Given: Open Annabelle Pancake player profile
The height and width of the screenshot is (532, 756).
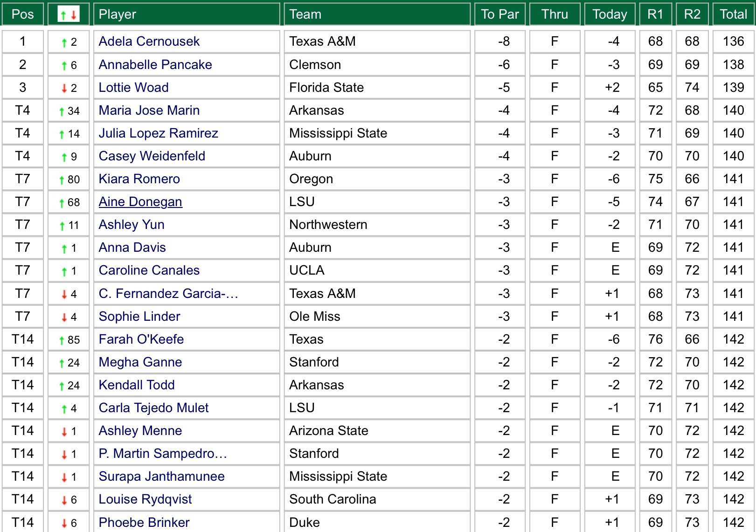Looking at the screenshot, I should point(155,65).
